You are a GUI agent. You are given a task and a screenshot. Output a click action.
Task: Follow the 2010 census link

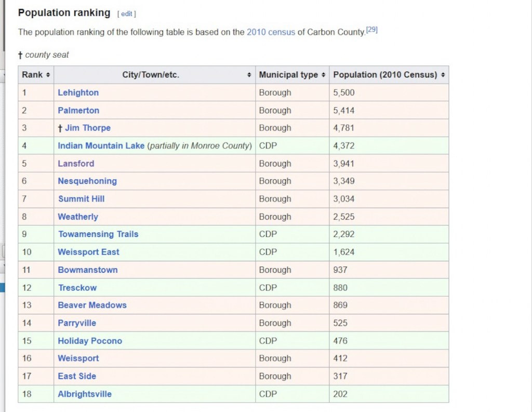pos(271,32)
